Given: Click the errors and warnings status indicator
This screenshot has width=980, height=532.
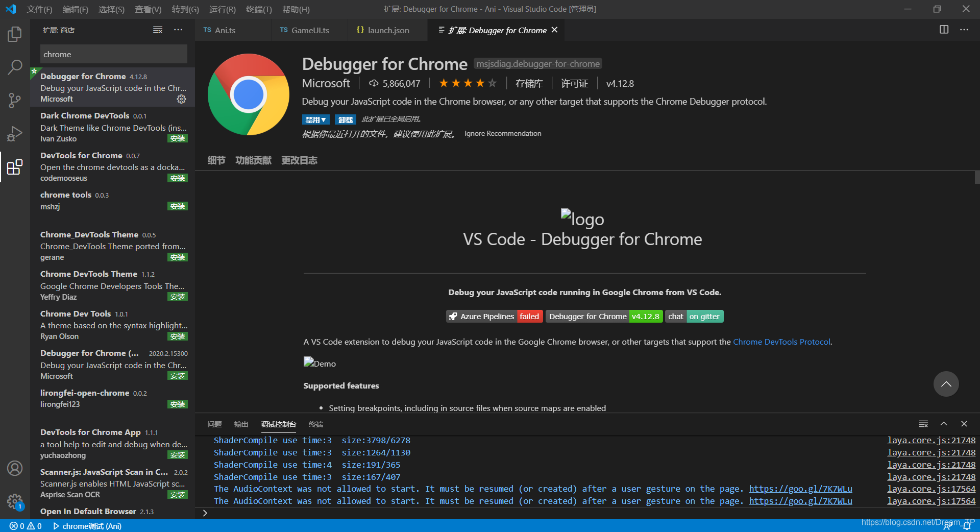Looking at the screenshot, I should pos(26,526).
